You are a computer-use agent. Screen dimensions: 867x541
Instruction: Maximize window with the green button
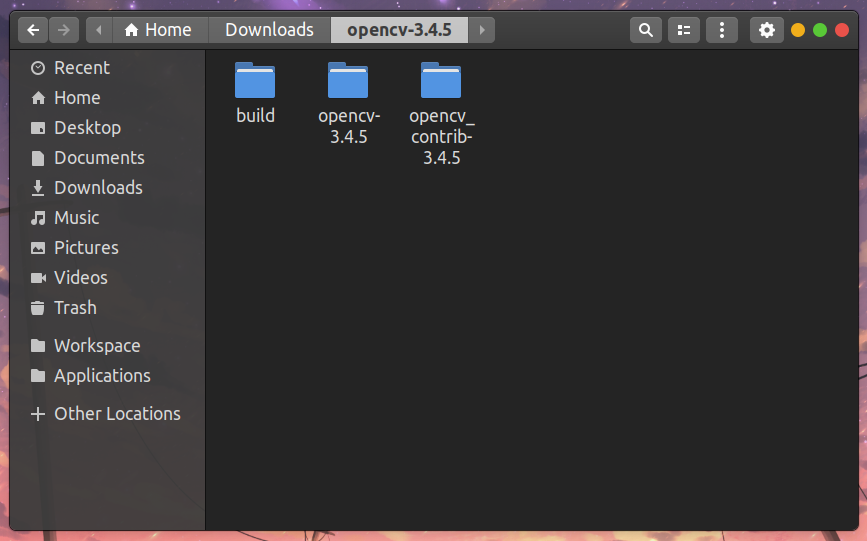tap(820, 30)
